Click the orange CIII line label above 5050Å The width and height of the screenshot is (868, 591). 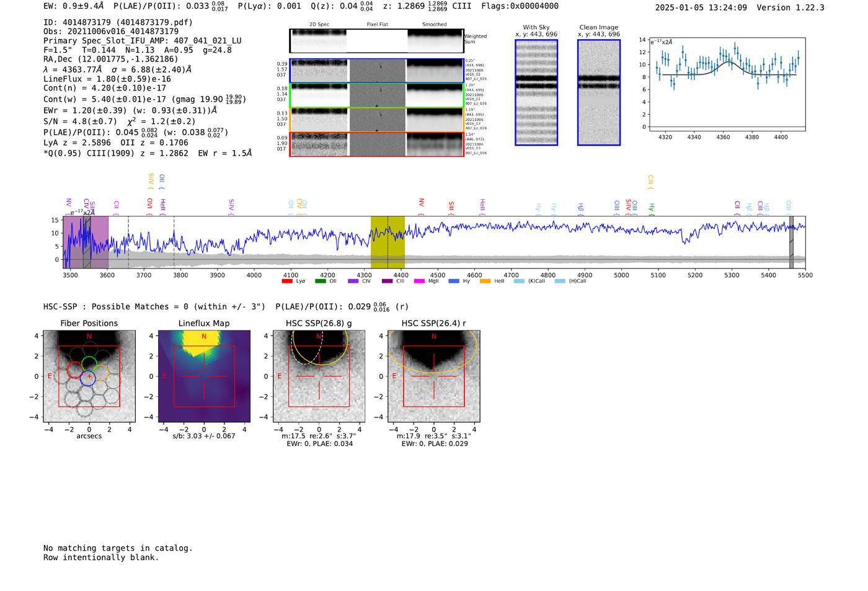(x=650, y=182)
